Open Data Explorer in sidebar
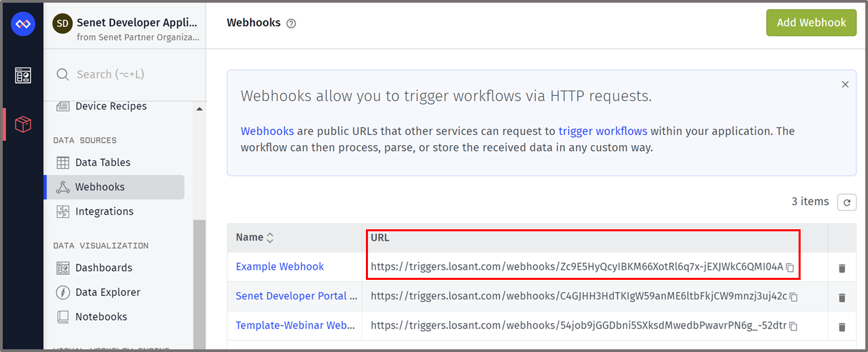The image size is (868, 352). point(108,292)
